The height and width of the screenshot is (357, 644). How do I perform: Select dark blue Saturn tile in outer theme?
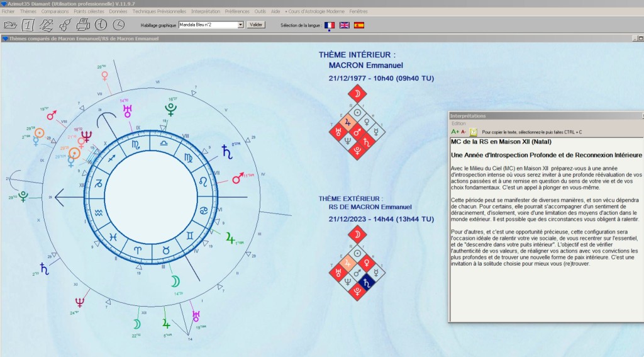pos(367,283)
